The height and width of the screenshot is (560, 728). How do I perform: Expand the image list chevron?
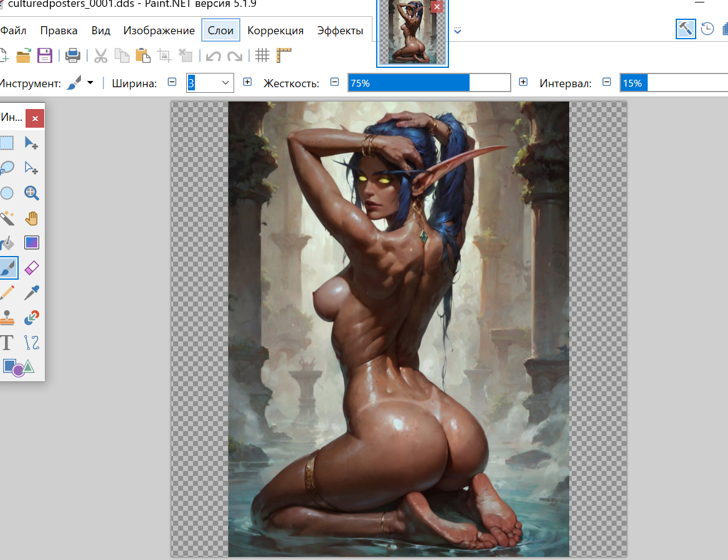click(458, 31)
